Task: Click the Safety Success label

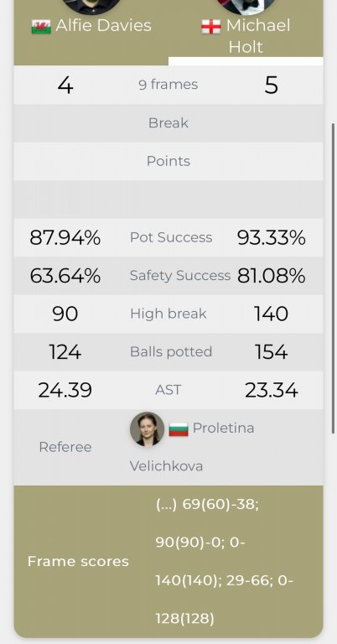Action: click(x=179, y=275)
